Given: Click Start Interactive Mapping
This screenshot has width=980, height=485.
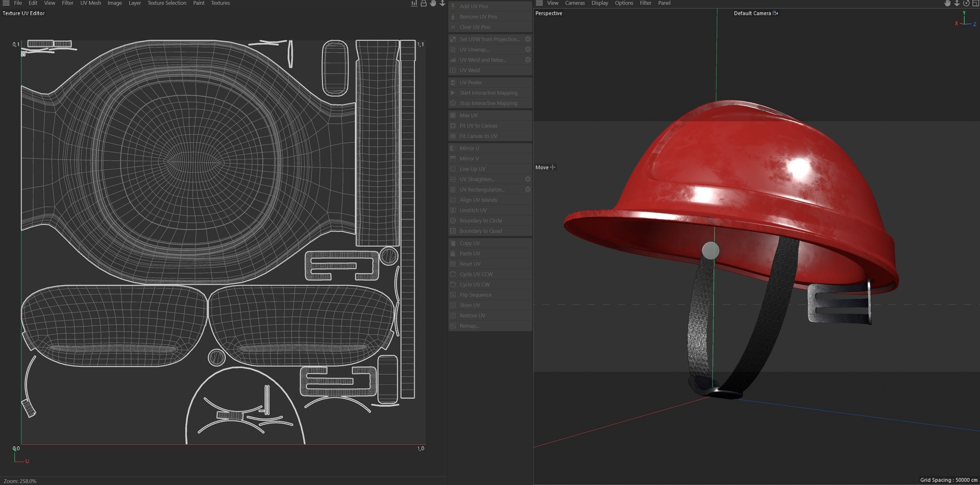Looking at the screenshot, I should pyautogui.click(x=490, y=93).
